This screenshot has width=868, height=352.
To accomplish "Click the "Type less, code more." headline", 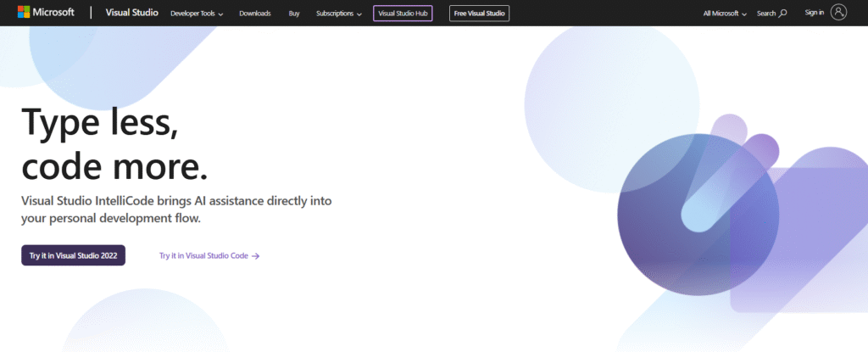I will pyautogui.click(x=114, y=144).
